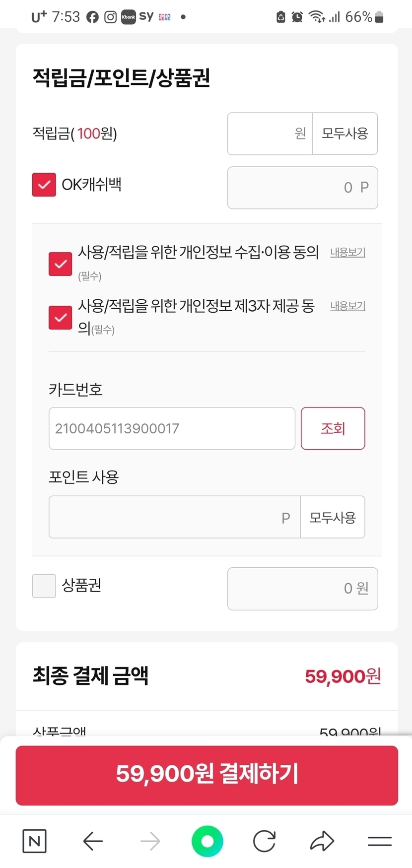Click the 포인트 사용 amount field
This screenshot has height=868, width=412.
[x=174, y=517]
